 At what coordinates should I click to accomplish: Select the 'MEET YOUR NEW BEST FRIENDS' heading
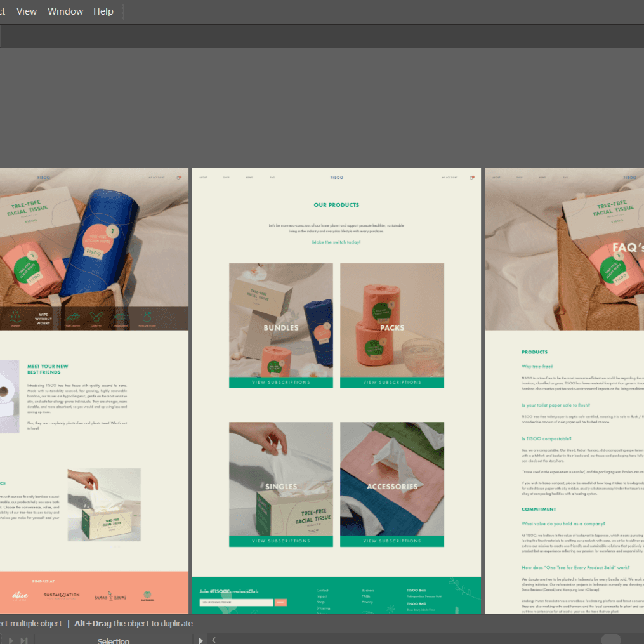[48, 369]
